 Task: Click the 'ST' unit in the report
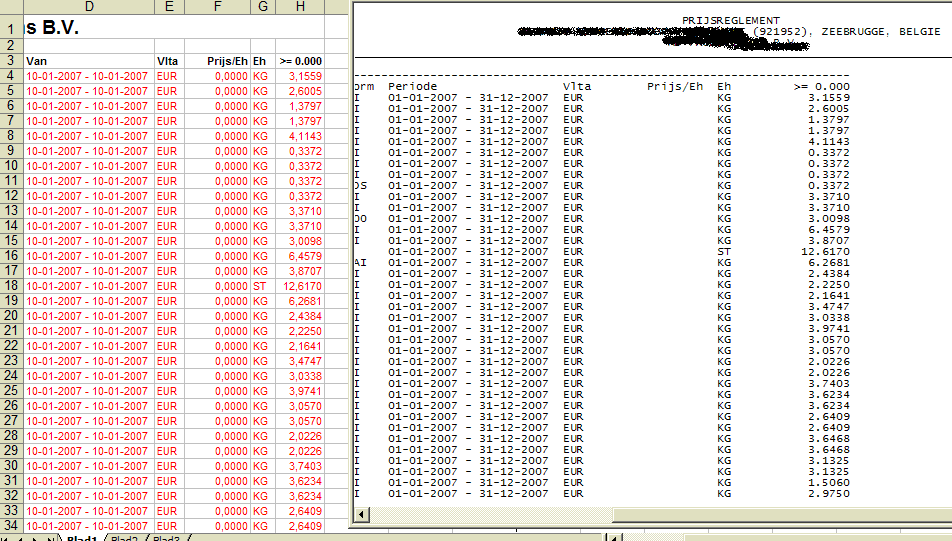coord(724,251)
